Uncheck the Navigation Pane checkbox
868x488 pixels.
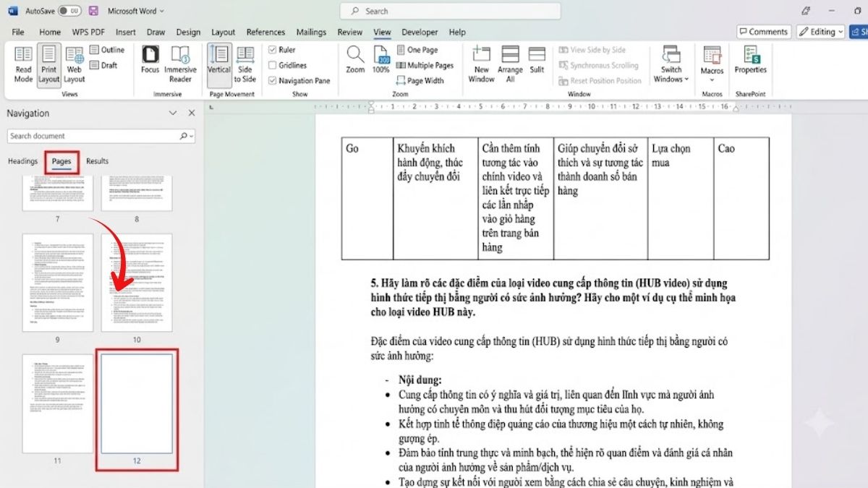[x=272, y=80]
